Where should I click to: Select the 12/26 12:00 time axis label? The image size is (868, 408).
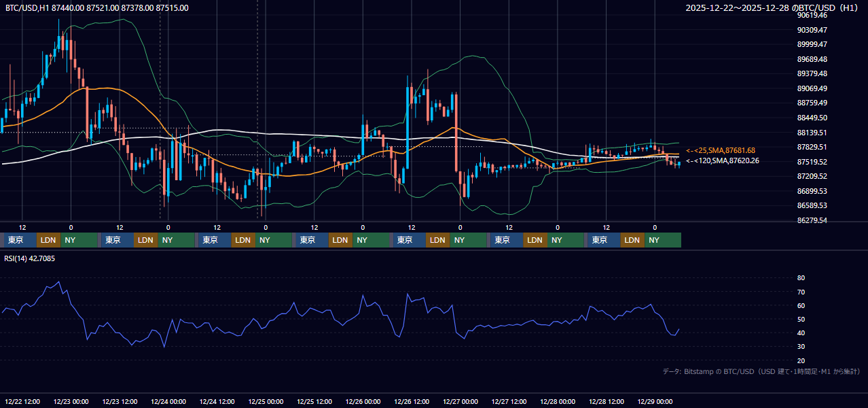412,402
